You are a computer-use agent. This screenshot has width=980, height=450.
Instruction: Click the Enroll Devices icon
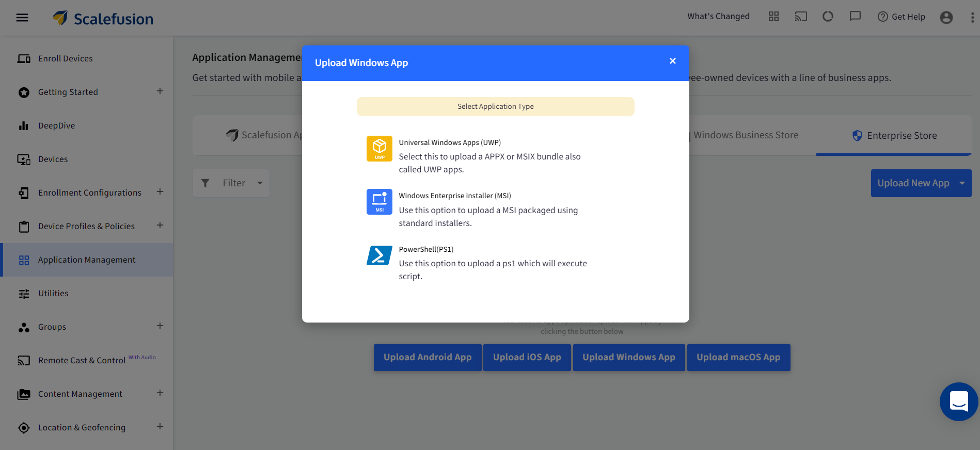point(24,59)
